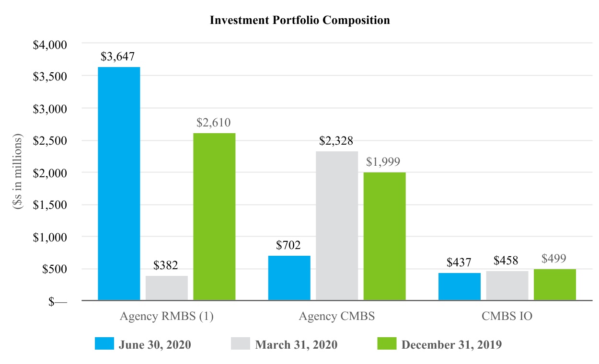599x364 pixels.
Task: Click the Investment Portfolio Composition chart title
Action: [300, 21]
